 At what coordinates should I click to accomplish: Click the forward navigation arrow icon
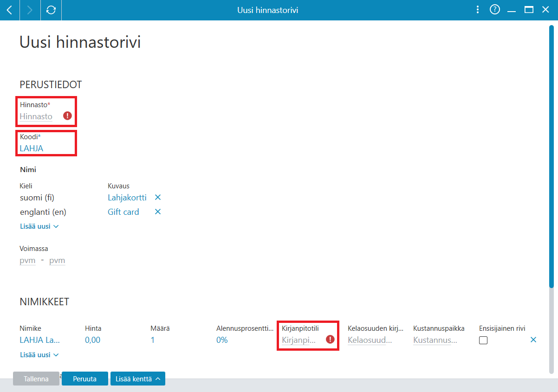[x=30, y=10]
